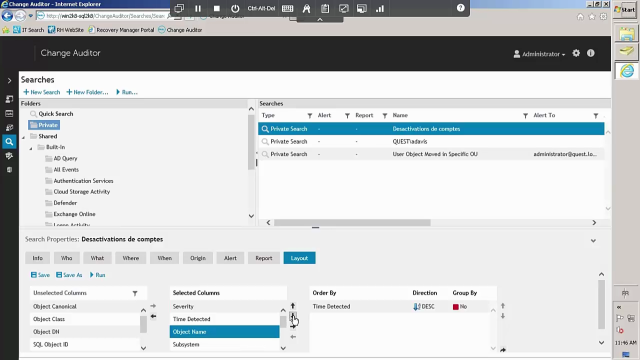Select the Desactivations de comptes search row
The image size is (640, 360).
coord(431,129)
